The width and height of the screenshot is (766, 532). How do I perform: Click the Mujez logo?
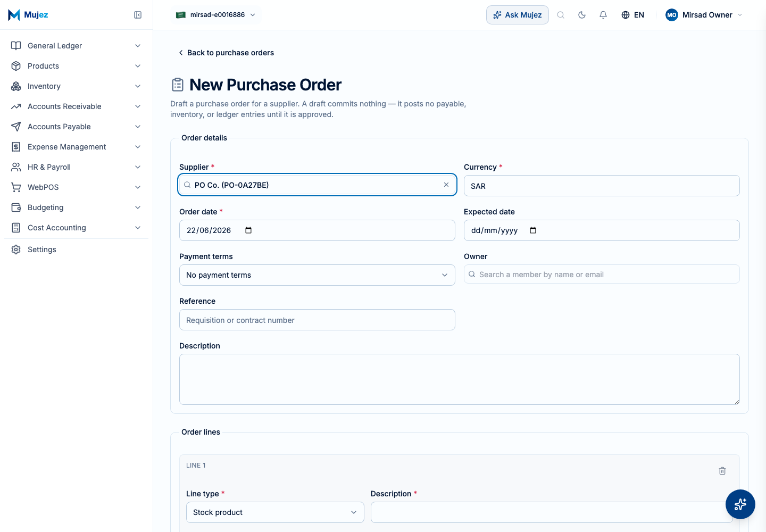pos(28,15)
